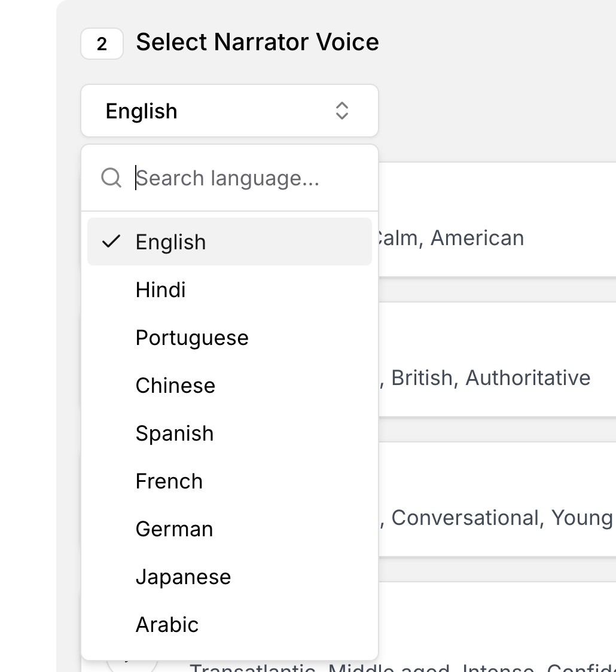616x672 pixels.
Task: Click the Select Narrator Voice heading
Action: pos(257,42)
